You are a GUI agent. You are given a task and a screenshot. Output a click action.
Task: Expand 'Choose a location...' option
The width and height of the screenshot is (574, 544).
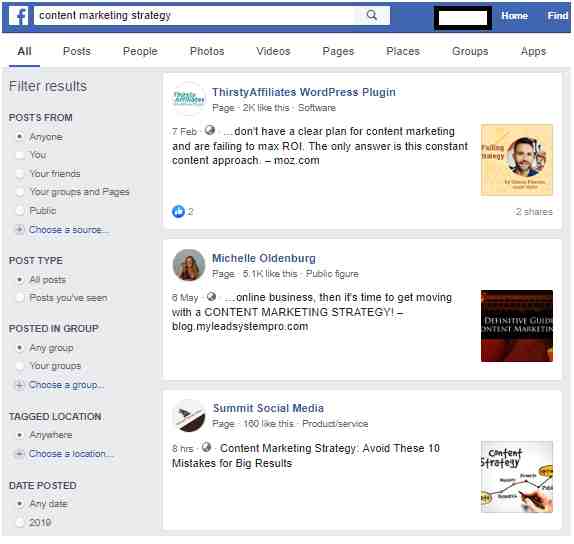(64, 454)
